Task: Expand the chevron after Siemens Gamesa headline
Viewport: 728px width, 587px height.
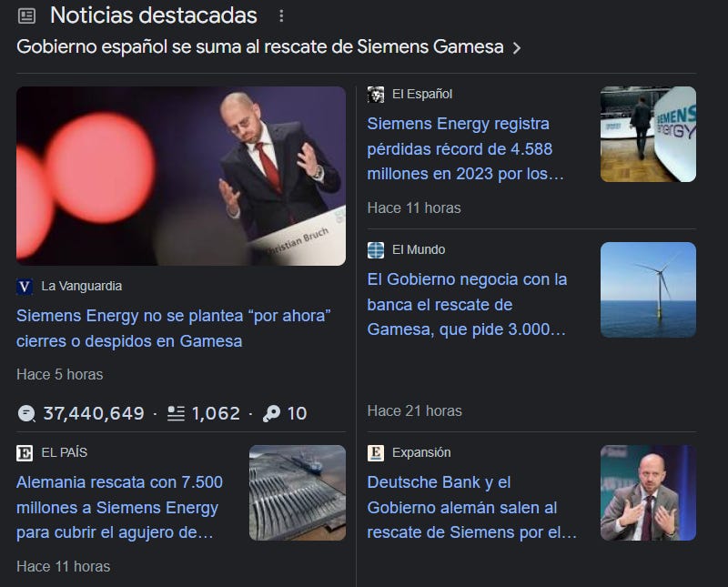Action: tap(516, 48)
